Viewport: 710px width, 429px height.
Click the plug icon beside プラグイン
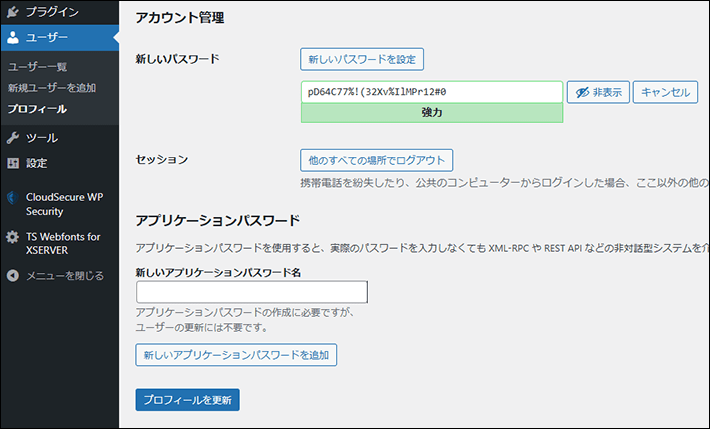pyautogui.click(x=13, y=14)
